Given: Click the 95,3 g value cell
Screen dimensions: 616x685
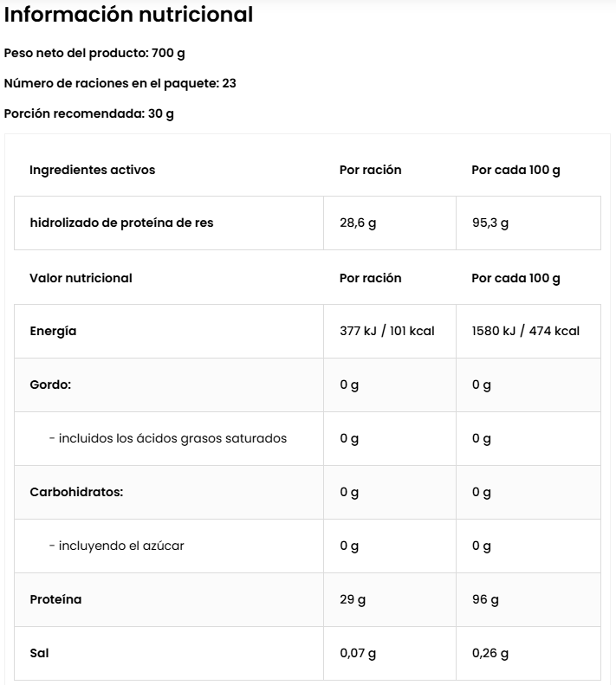Looking at the screenshot, I should pos(490,223).
